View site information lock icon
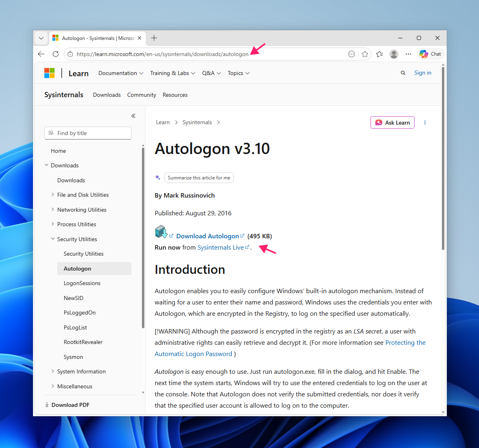The image size is (479, 448). pyautogui.click(x=70, y=54)
